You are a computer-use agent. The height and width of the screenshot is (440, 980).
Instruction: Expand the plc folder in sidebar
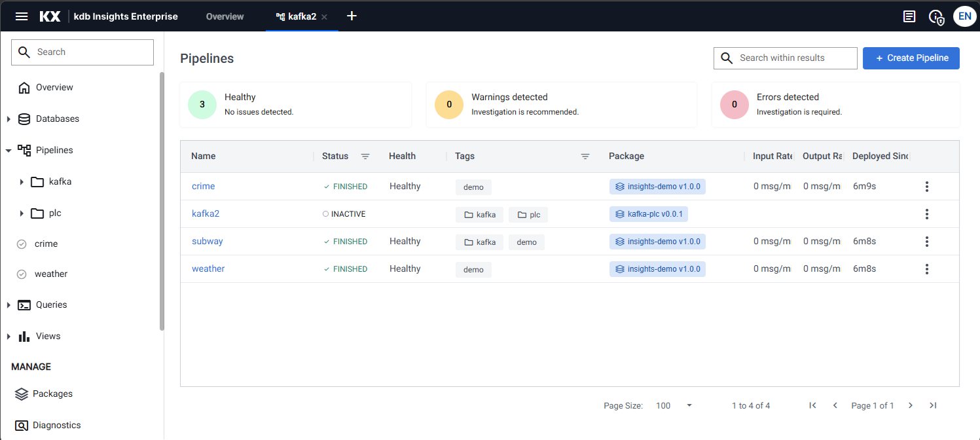(22, 213)
